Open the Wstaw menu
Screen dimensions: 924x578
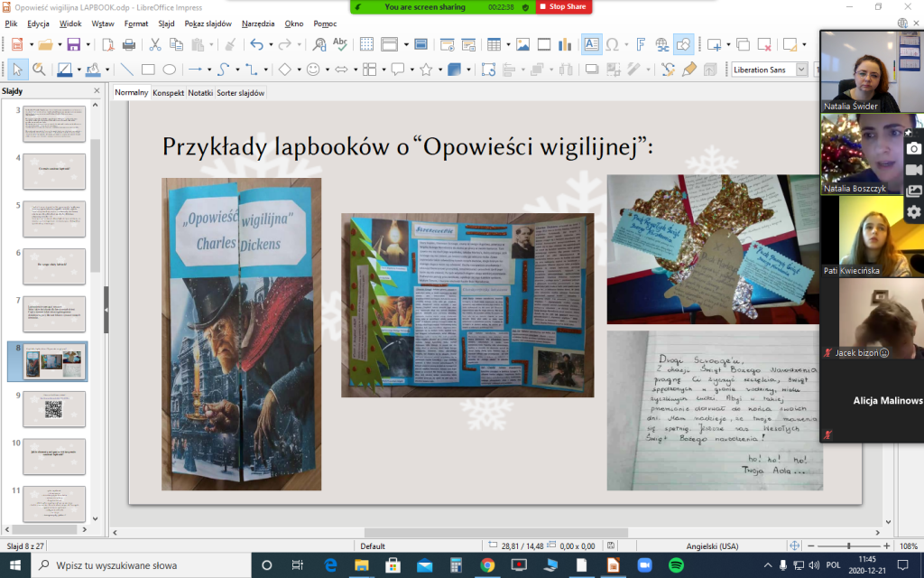click(103, 23)
